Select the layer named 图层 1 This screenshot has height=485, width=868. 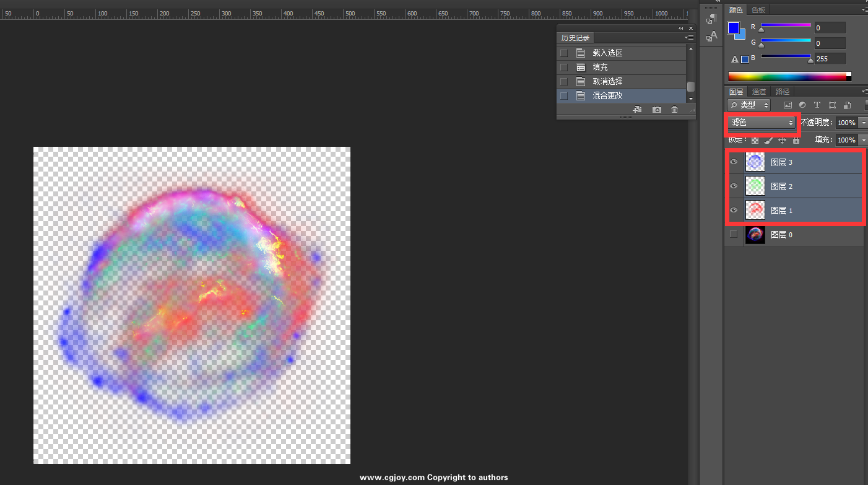[x=781, y=211]
